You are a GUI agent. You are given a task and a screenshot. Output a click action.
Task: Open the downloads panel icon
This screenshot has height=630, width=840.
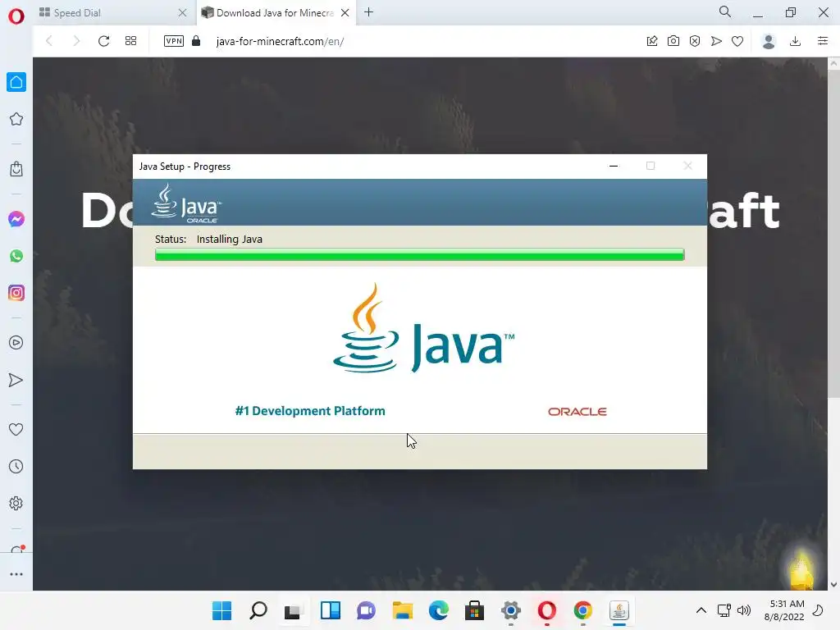coord(796,41)
